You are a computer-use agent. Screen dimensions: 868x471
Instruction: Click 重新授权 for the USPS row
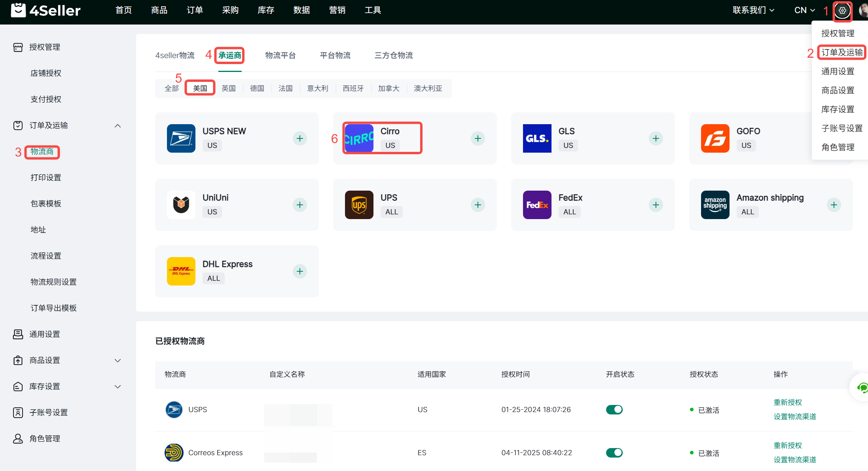click(x=788, y=403)
